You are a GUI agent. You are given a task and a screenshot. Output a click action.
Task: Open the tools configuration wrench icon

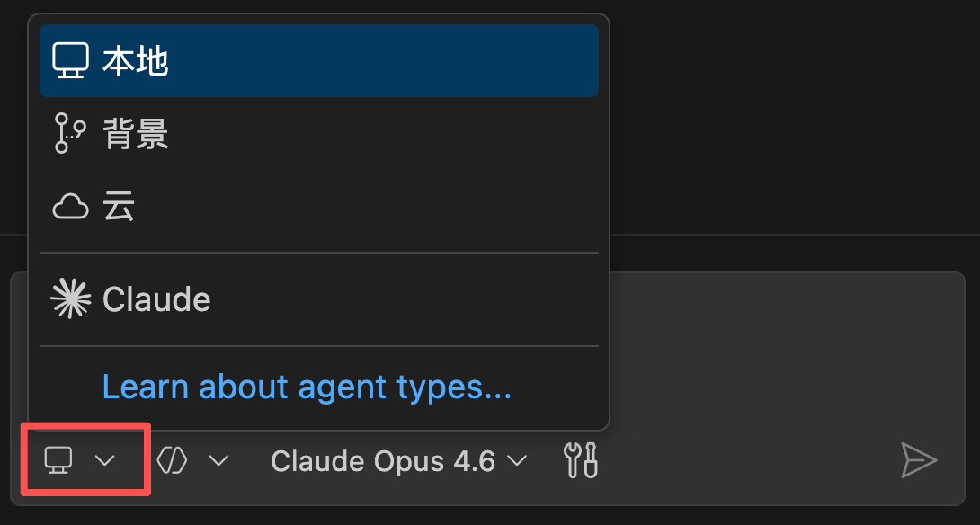(x=579, y=460)
